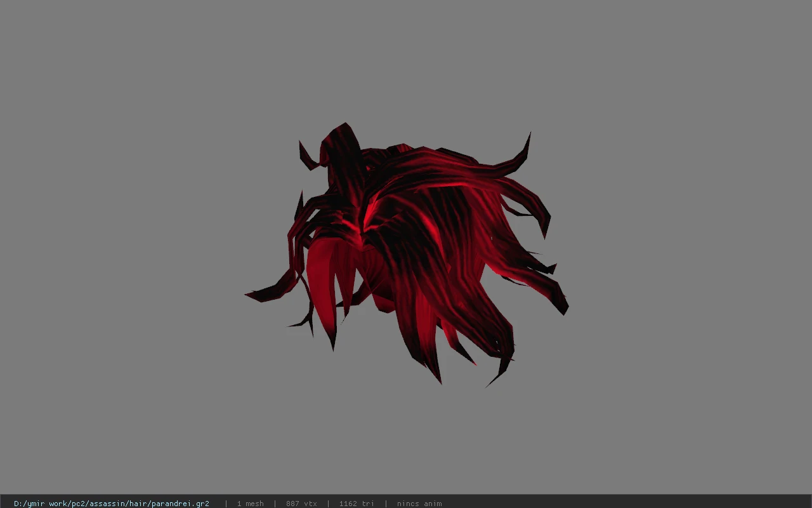Click the '887 vtx' vertex count

point(301,504)
